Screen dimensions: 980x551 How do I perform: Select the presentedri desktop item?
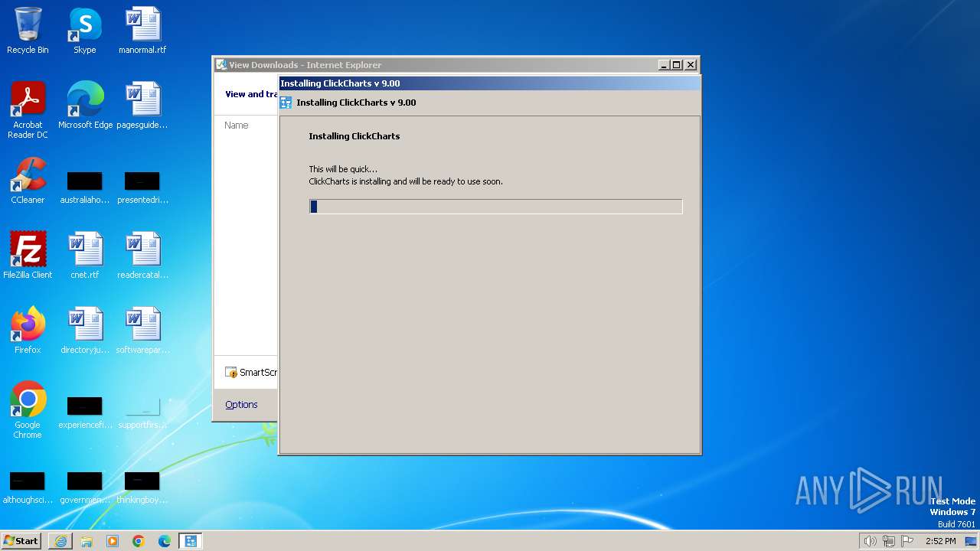pyautogui.click(x=142, y=187)
